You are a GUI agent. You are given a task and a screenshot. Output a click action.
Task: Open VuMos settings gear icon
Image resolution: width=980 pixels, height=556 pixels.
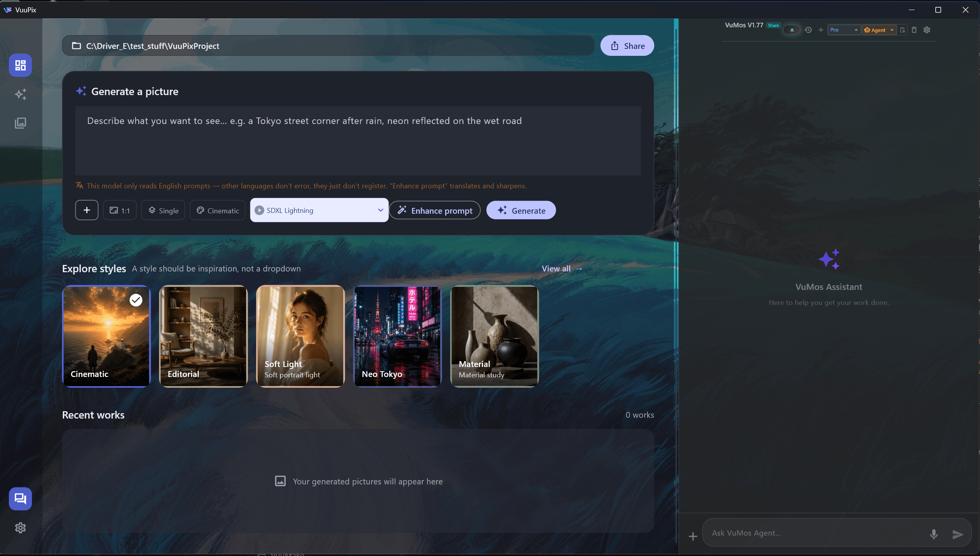927,30
